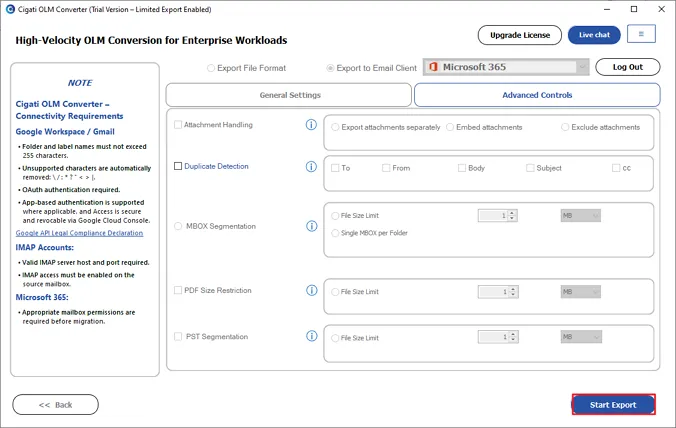Click the Cigati app logo in title bar
Screen dimensions: 676x428
click(x=10, y=9)
